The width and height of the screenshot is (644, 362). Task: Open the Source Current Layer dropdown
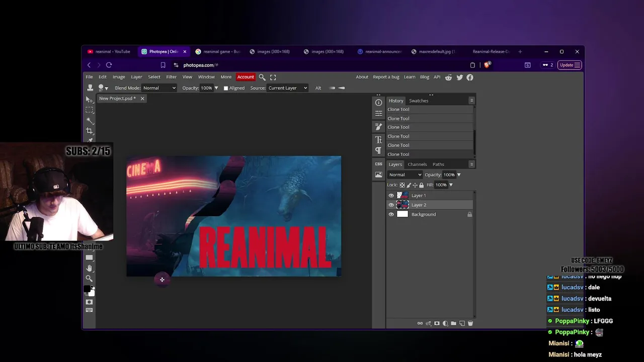287,88
